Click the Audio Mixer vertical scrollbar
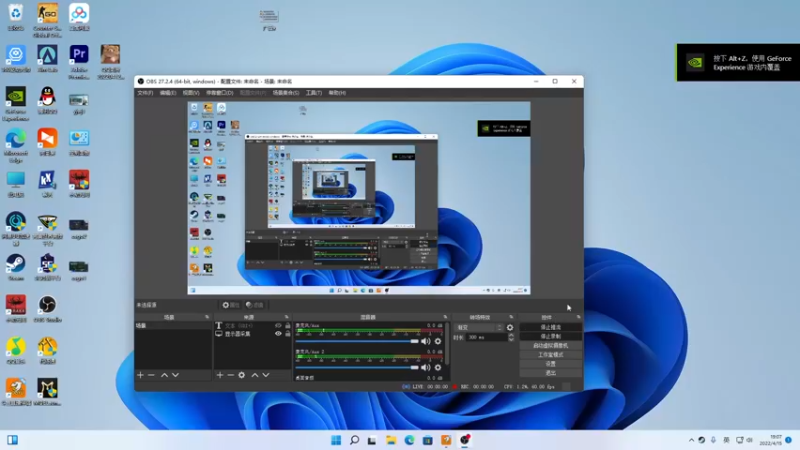This screenshot has width=800, height=450. 447,342
